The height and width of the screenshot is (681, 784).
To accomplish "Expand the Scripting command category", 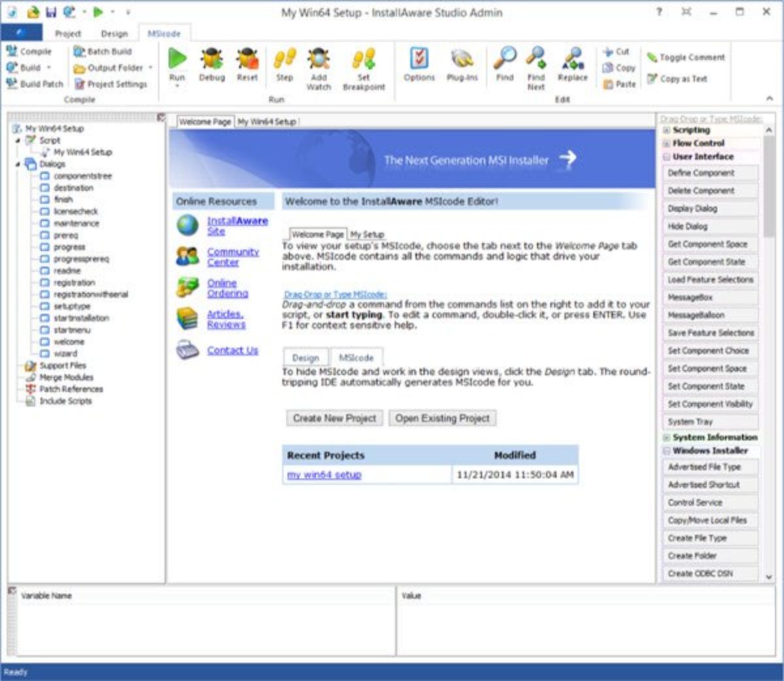I will point(666,130).
